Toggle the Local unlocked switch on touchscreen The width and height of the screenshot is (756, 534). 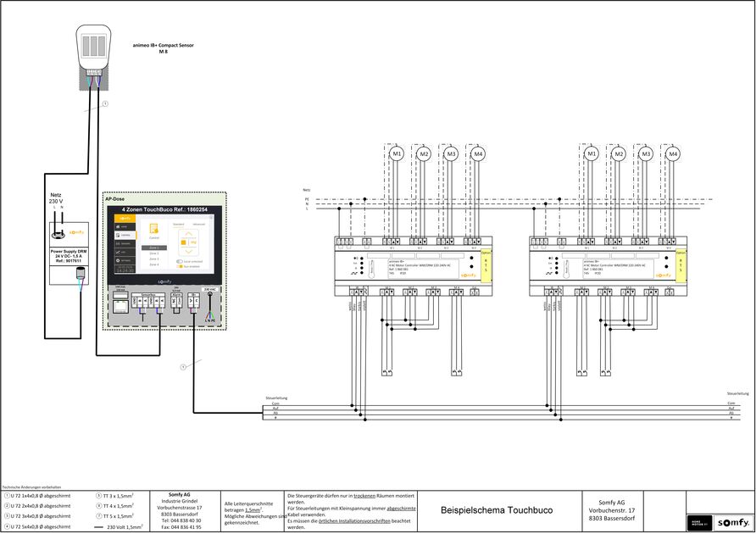180,261
